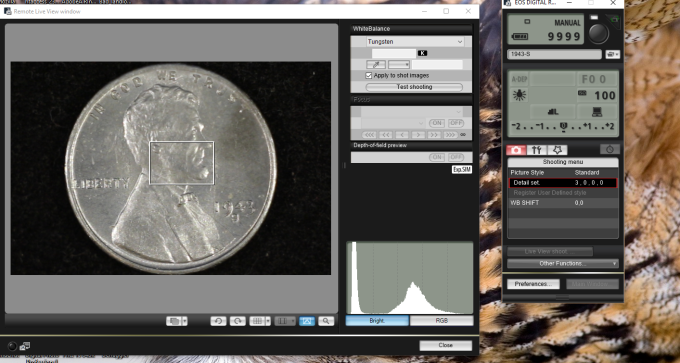Click the Exp.SIM indicator

point(462,170)
